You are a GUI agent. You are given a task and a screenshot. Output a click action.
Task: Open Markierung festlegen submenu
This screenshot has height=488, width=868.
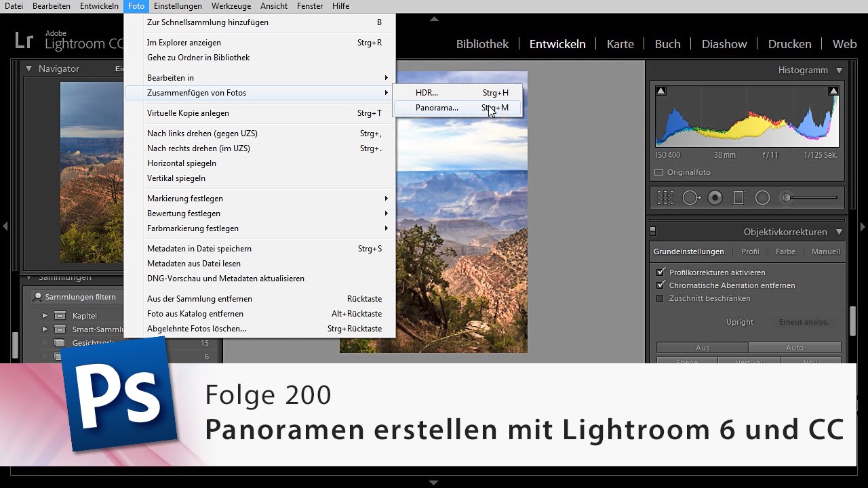[260, 199]
